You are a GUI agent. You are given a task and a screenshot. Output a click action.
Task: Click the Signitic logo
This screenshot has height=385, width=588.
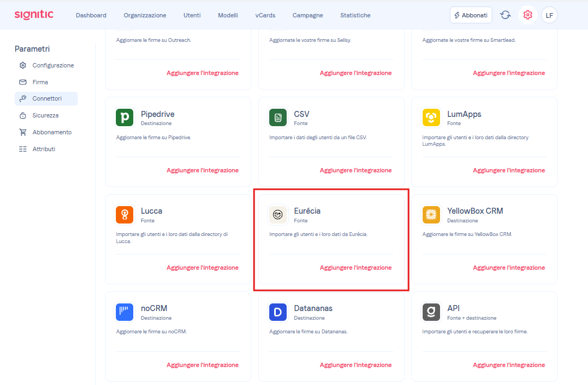pyautogui.click(x=34, y=15)
